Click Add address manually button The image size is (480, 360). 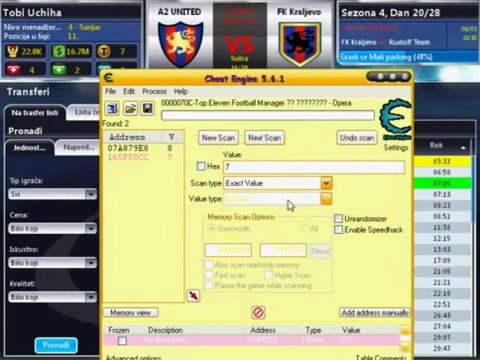click(375, 313)
